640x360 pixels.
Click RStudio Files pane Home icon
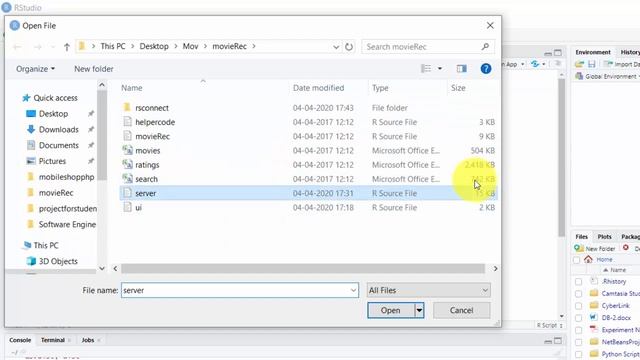coord(588,259)
